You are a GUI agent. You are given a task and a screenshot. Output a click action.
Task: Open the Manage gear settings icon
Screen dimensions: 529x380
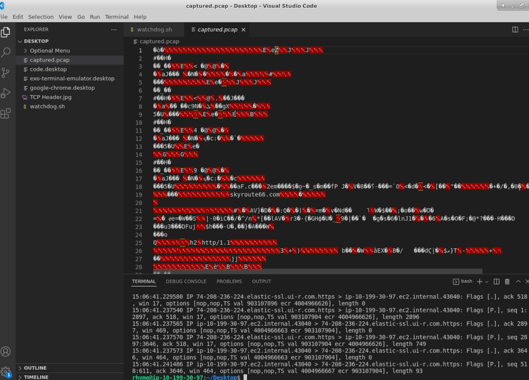point(6,372)
